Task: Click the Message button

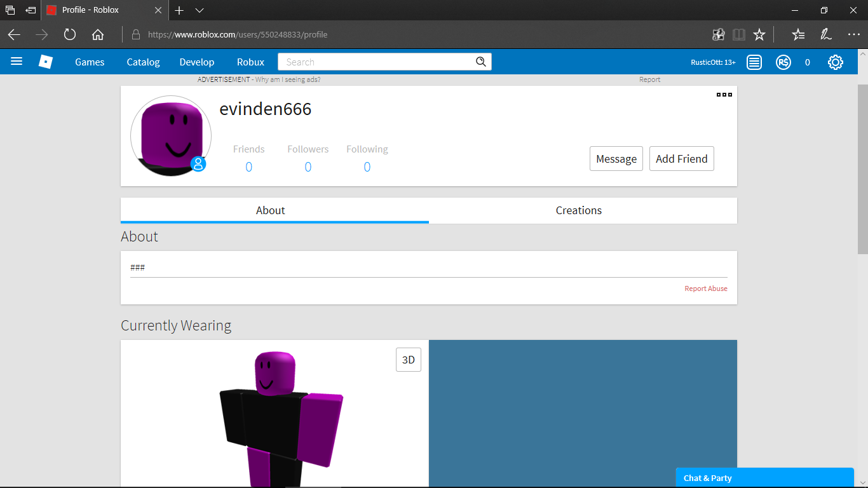Action: click(x=616, y=159)
